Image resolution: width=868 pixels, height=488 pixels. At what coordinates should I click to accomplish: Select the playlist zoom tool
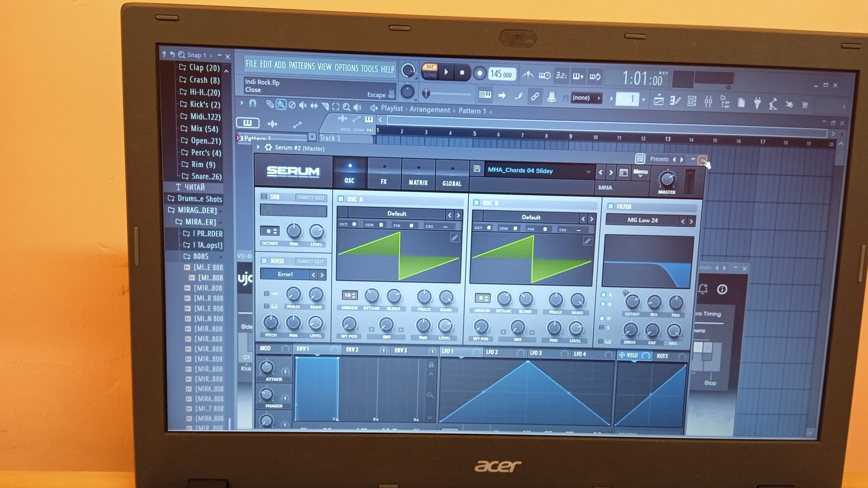(x=346, y=107)
